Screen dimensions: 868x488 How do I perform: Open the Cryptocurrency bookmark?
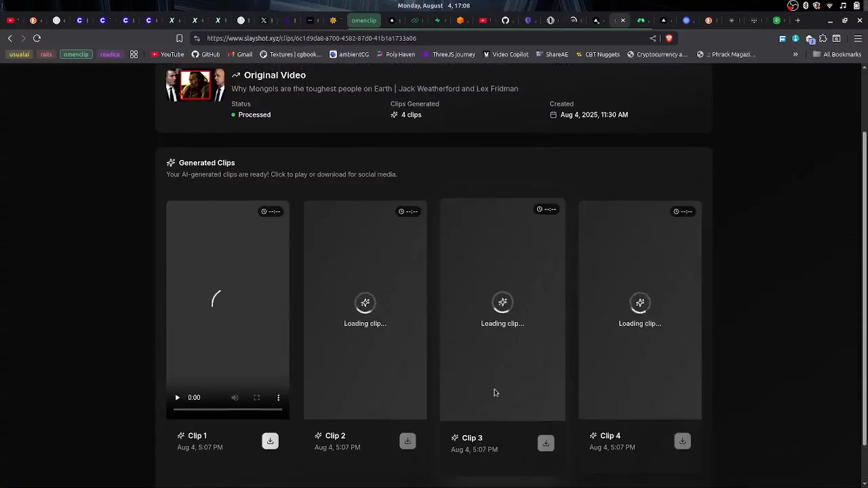(657, 54)
